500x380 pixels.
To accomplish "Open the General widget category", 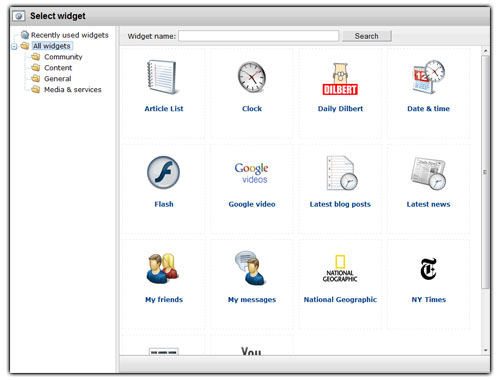I will 58,79.
